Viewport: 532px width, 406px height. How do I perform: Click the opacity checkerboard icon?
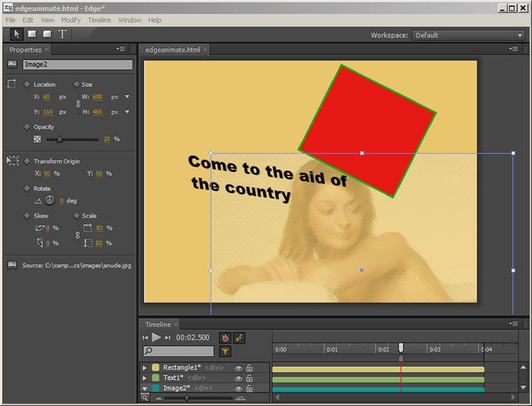pos(38,139)
